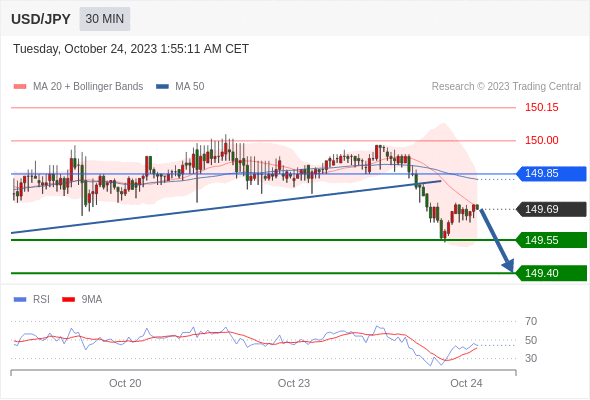Screen dimensions: 590x400
Task: Click the USD/JPY pair title
Action: (x=41, y=19)
